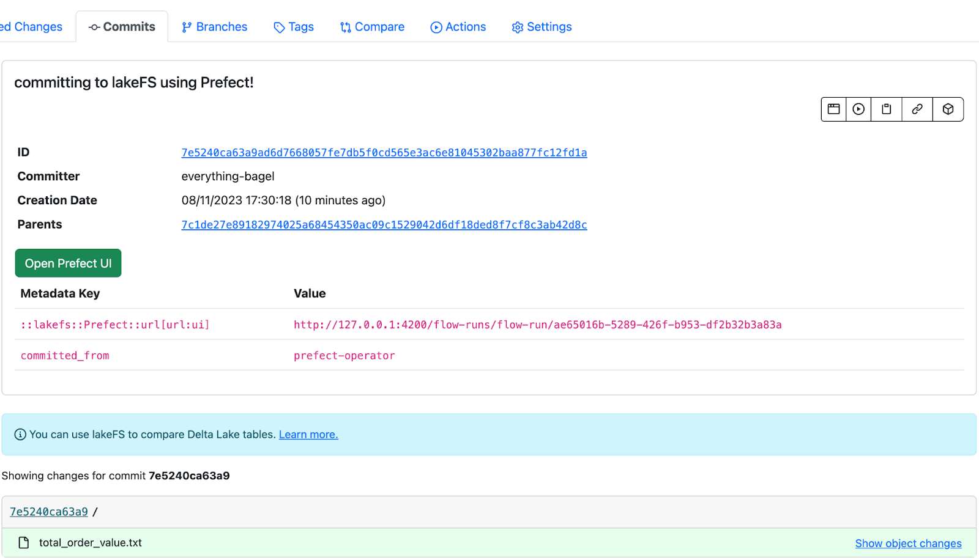The width and height of the screenshot is (979, 560).
Task: Open the commit ID link starting 7e5240ca63a9ad
Action: [384, 153]
